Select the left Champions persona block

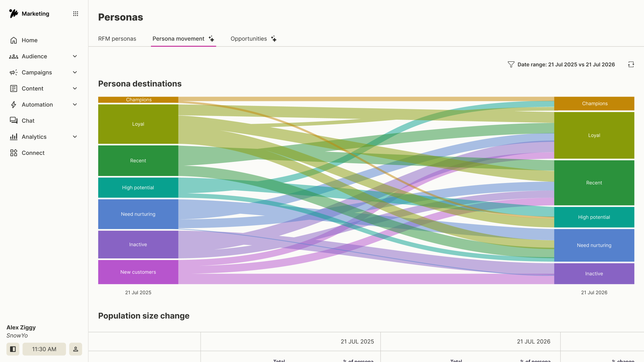point(138,100)
